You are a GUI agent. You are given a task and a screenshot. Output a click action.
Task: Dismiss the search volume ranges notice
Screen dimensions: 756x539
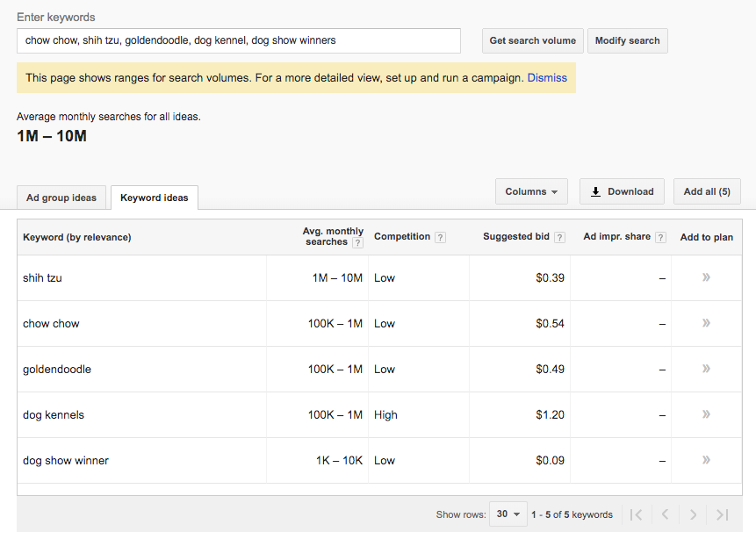(x=547, y=77)
